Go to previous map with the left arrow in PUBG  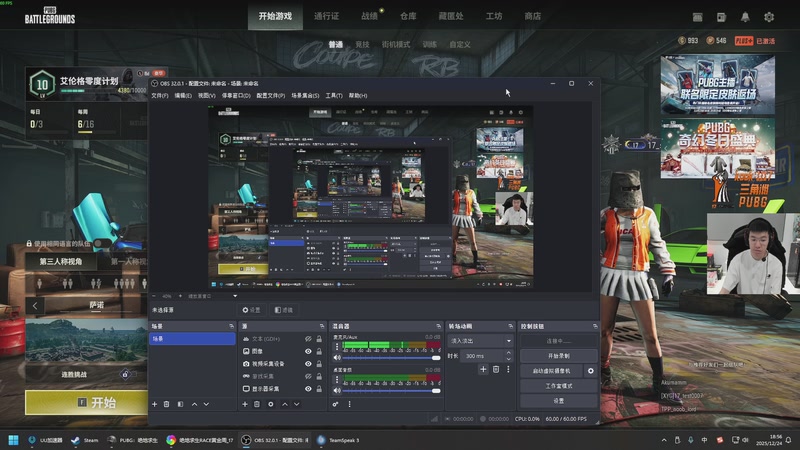point(35,306)
